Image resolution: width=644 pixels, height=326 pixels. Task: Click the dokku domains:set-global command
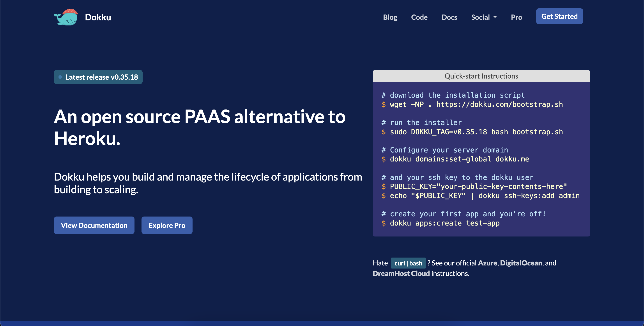(455, 159)
